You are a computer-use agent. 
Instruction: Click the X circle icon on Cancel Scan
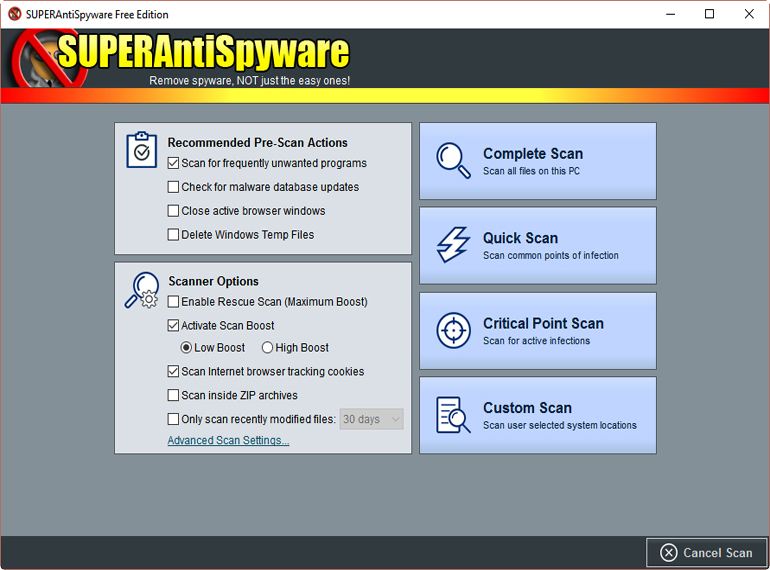pyautogui.click(x=668, y=552)
